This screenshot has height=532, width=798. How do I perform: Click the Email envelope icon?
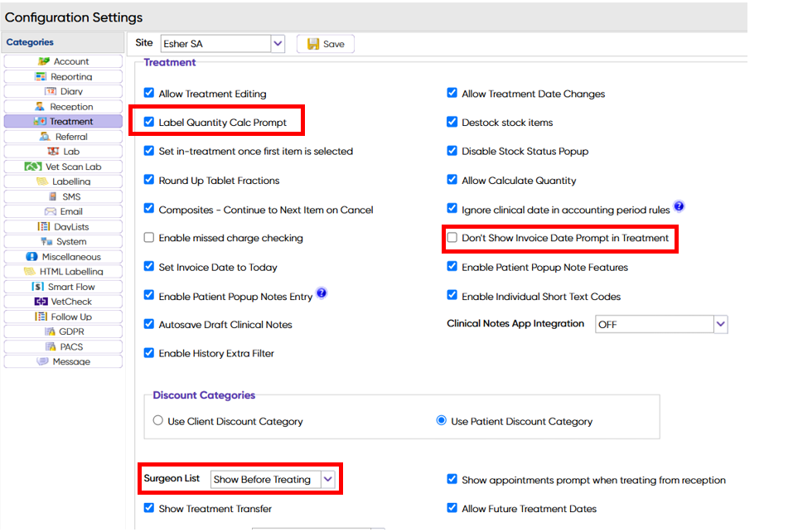51,211
